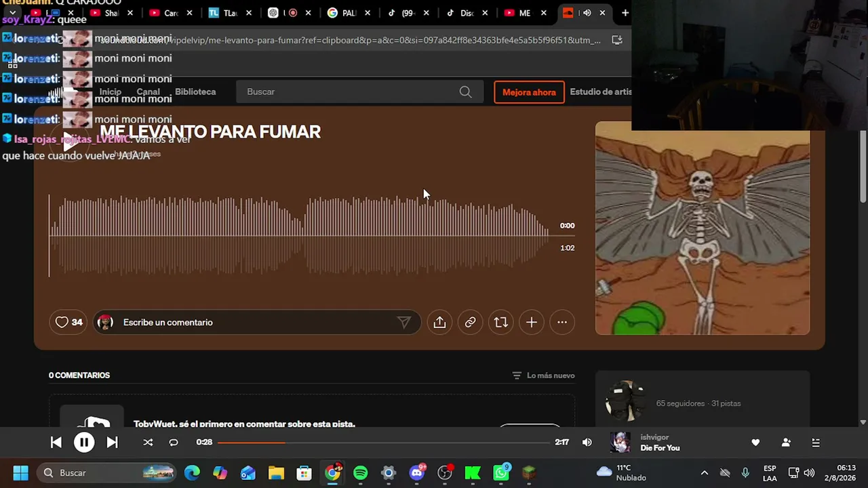This screenshot has width=868, height=488.
Task: Skip to the previous track in the player
Action: coord(56,443)
